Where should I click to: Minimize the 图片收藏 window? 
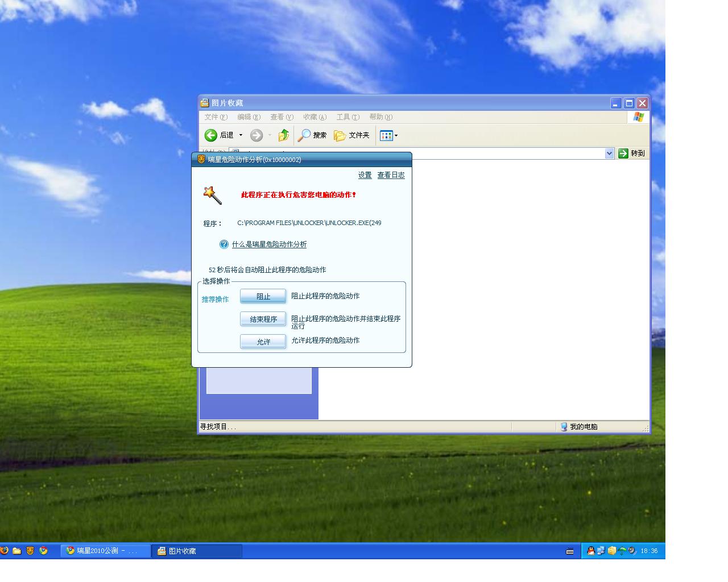point(616,103)
